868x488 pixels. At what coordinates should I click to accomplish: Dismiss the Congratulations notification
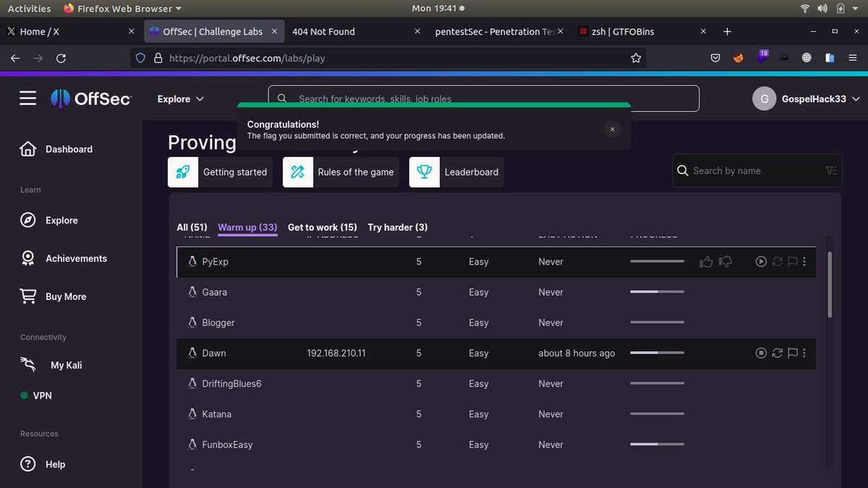(612, 129)
